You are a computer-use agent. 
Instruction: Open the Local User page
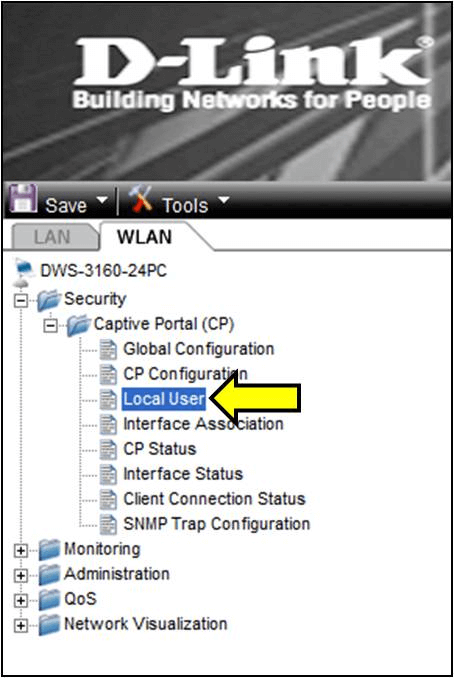coord(164,399)
